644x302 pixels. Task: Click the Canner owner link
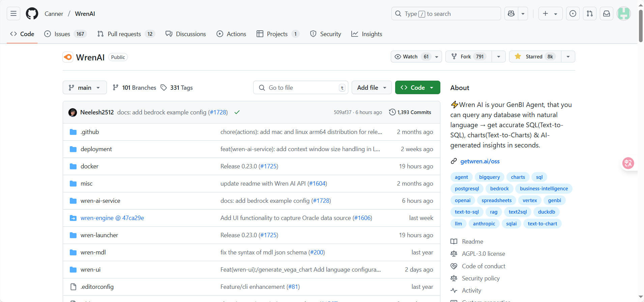54,13
